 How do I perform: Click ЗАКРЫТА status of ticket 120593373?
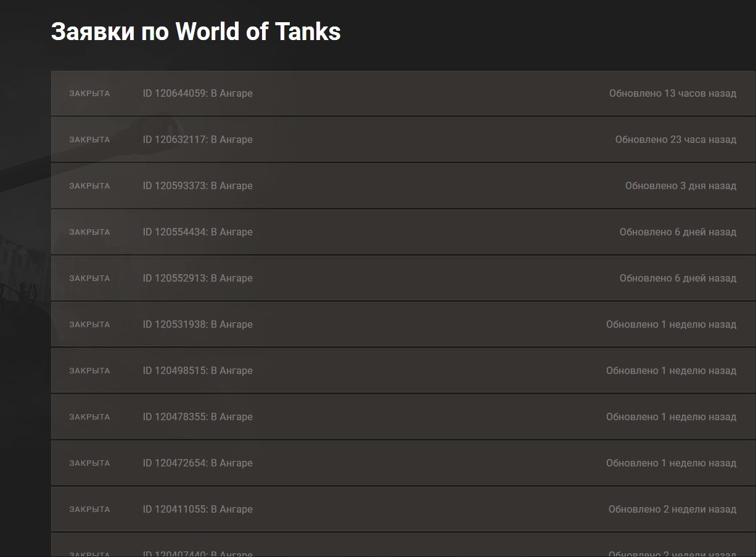point(89,186)
